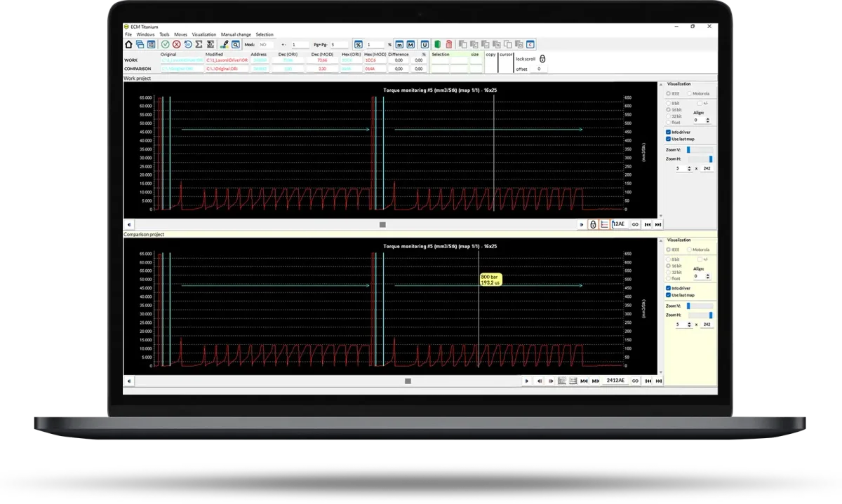Toggle the lock scroll padlock icon

(542, 60)
